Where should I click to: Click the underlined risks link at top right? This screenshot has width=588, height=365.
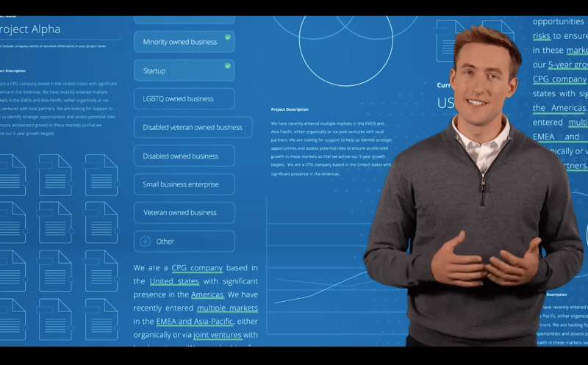[542, 36]
